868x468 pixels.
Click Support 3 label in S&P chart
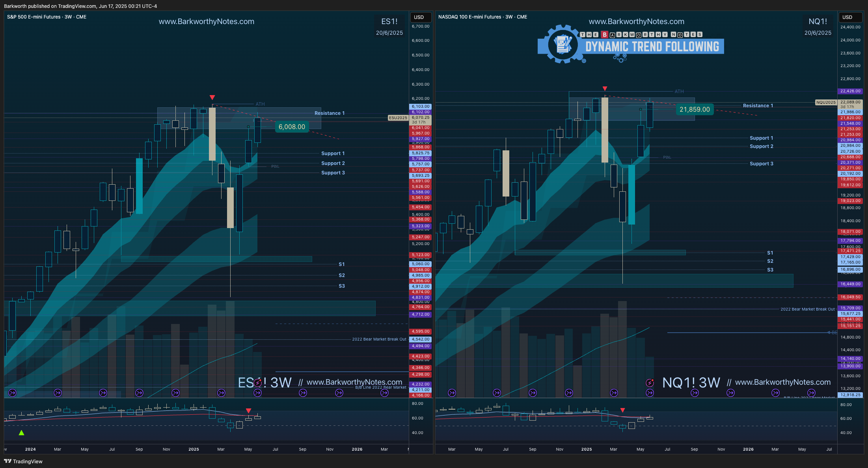coord(333,173)
